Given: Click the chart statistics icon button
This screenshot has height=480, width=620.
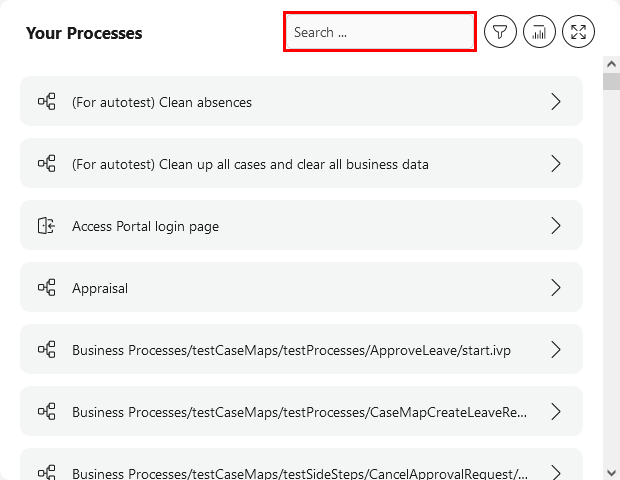Looking at the screenshot, I should point(539,32).
